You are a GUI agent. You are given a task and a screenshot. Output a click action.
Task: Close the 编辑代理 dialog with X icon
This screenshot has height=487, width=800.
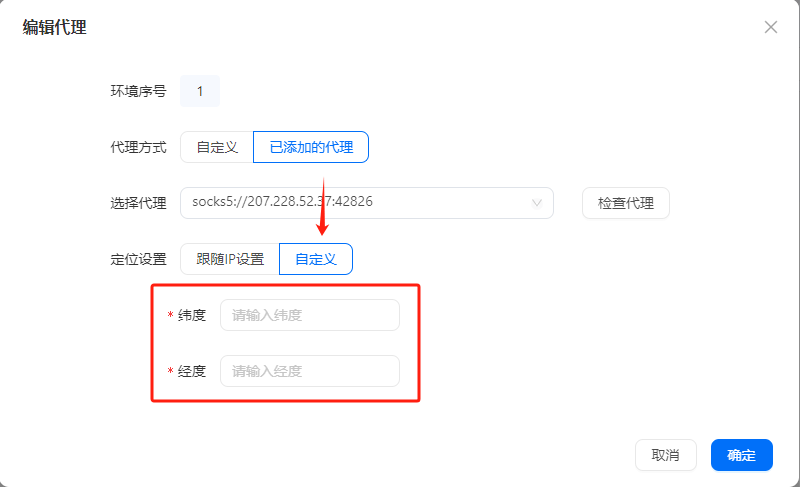(x=771, y=27)
